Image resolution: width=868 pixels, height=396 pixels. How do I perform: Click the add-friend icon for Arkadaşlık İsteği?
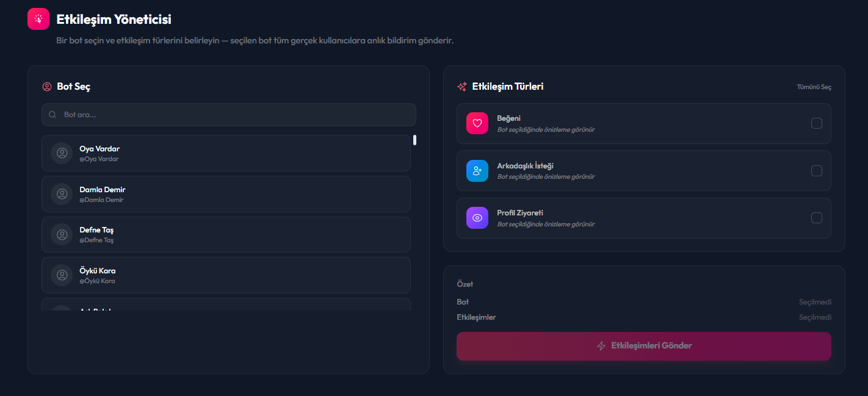[477, 171]
